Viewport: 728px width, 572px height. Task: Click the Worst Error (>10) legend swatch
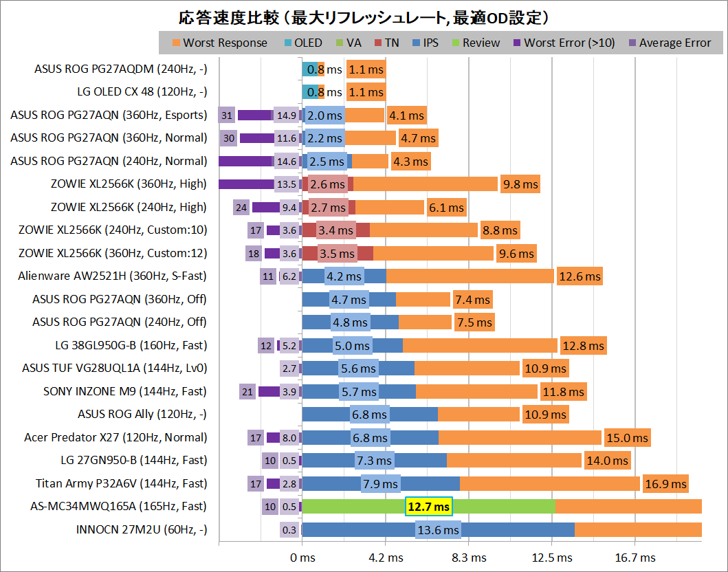[x=517, y=43]
